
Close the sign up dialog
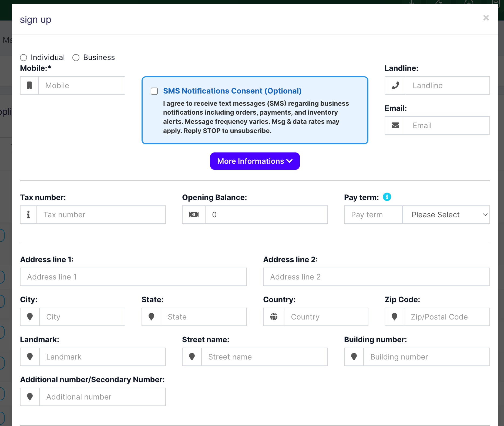pyautogui.click(x=486, y=18)
